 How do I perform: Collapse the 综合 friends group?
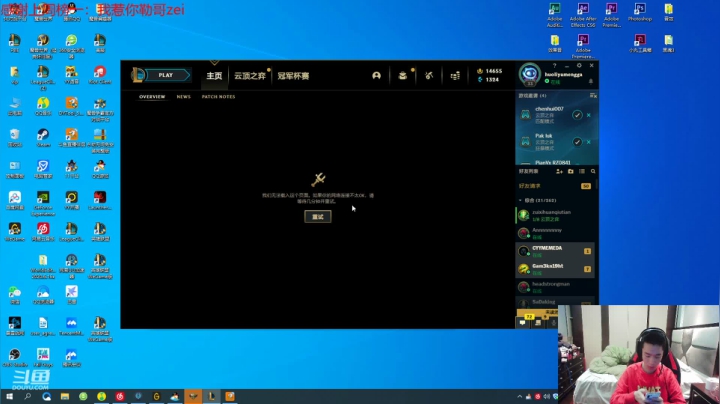pos(520,200)
